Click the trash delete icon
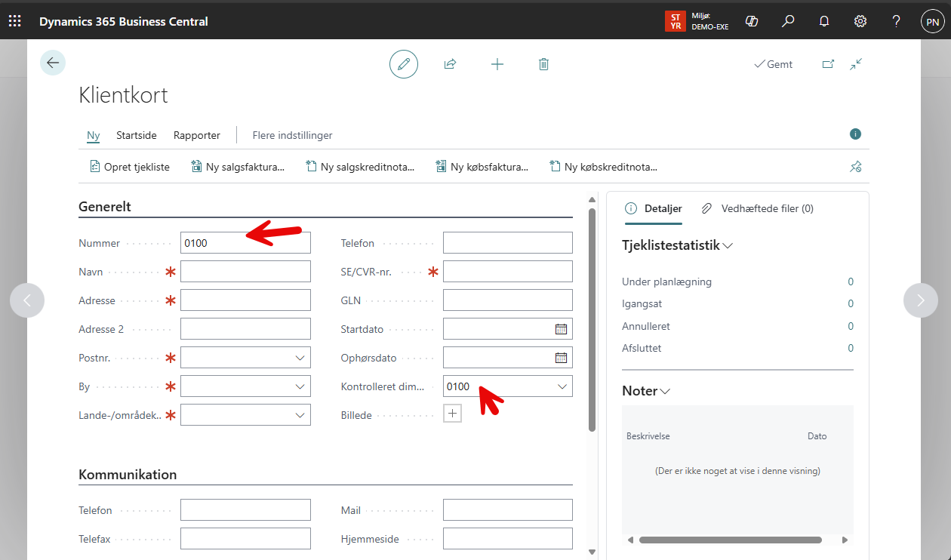951x560 pixels. tap(543, 64)
